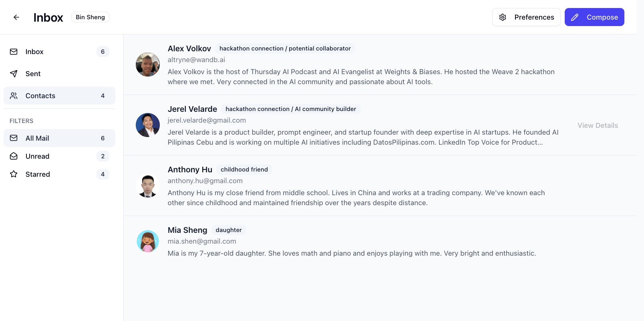Viewport: 644px width, 321px height.
Task: Click Alex Volkov's profile photo
Action: (x=148, y=65)
